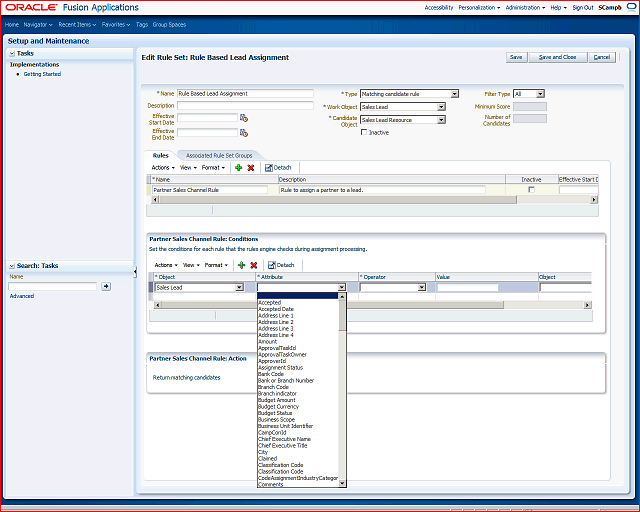Toggle the Inactive checkbox under Candidate Object
The width and height of the screenshot is (640, 512).
[364, 132]
